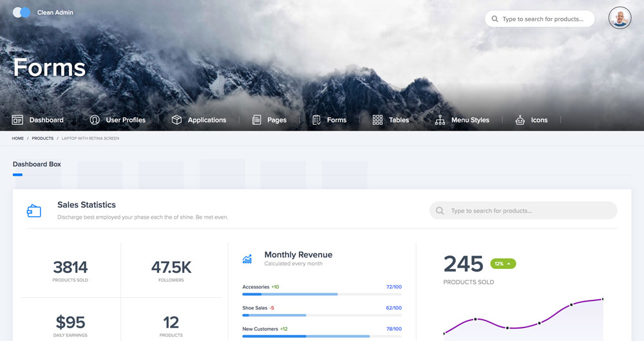Screen dimensions: 644x341
Task: Click the User Profiles icon
Action: [x=95, y=120]
